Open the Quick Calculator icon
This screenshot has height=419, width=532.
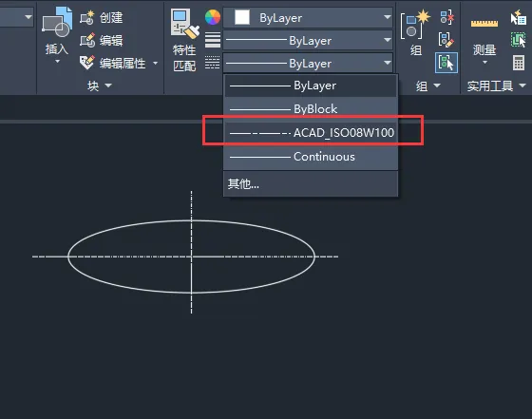click(519, 63)
